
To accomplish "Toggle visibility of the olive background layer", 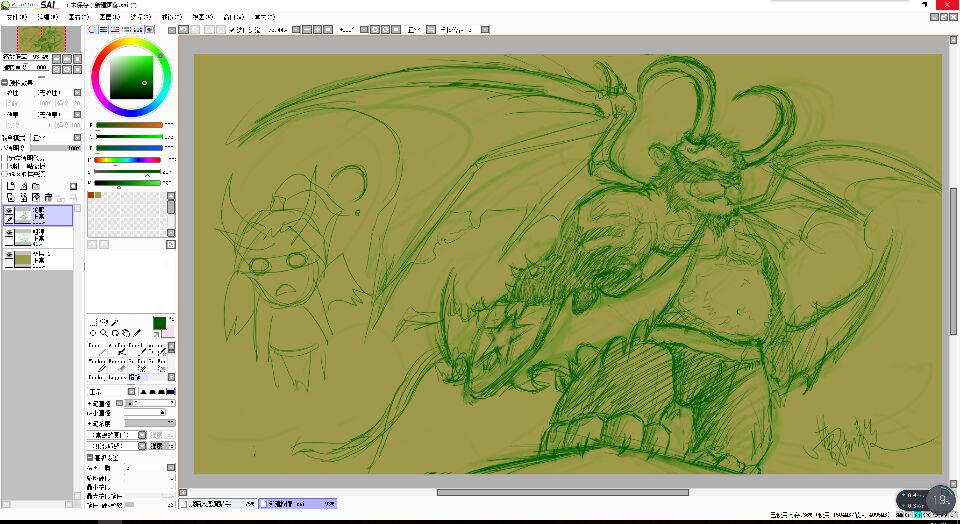I will [x=9, y=255].
